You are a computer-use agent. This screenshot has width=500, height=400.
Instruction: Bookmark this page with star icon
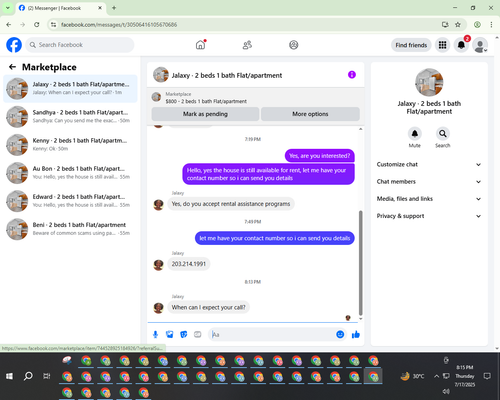coord(458,24)
